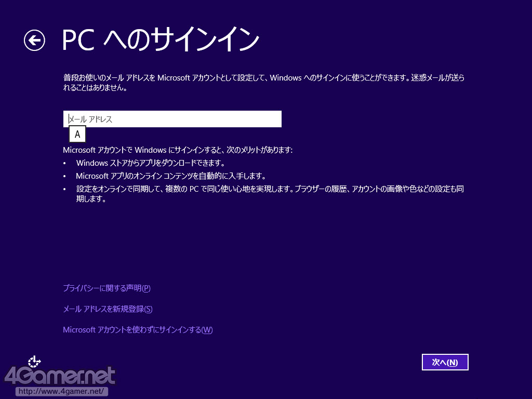
Task: Click the bullet text 'Microsoft アプリのオンライン コンテンツを自動的に入手します。'
Action: (x=171, y=176)
